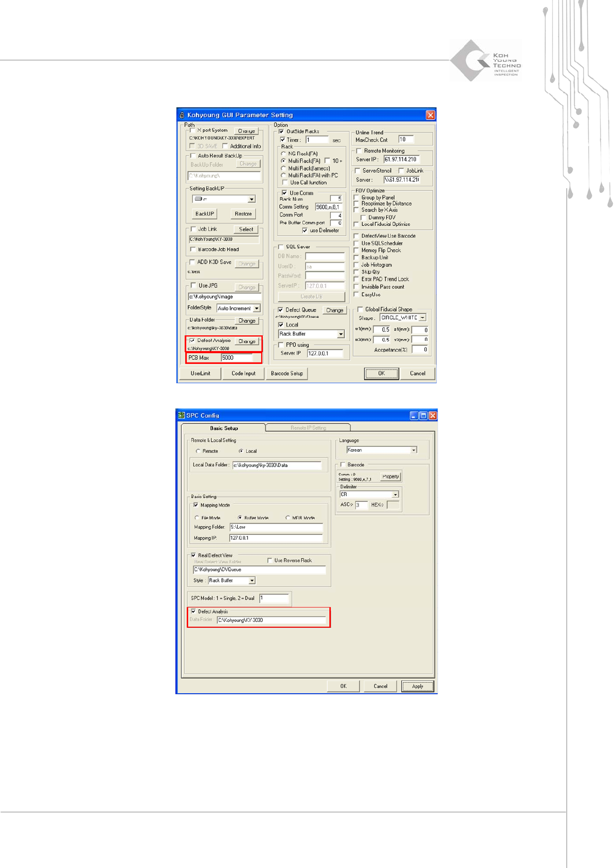Open the UserLimit button
The width and height of the screenshot is (614, 868).
click(200, 373)
